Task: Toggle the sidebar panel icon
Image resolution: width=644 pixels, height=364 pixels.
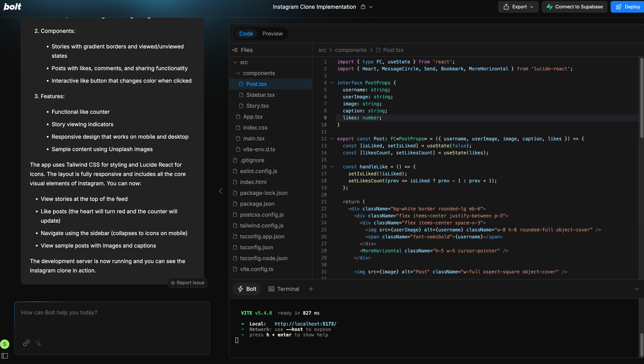Action: (x=5, y=356)
